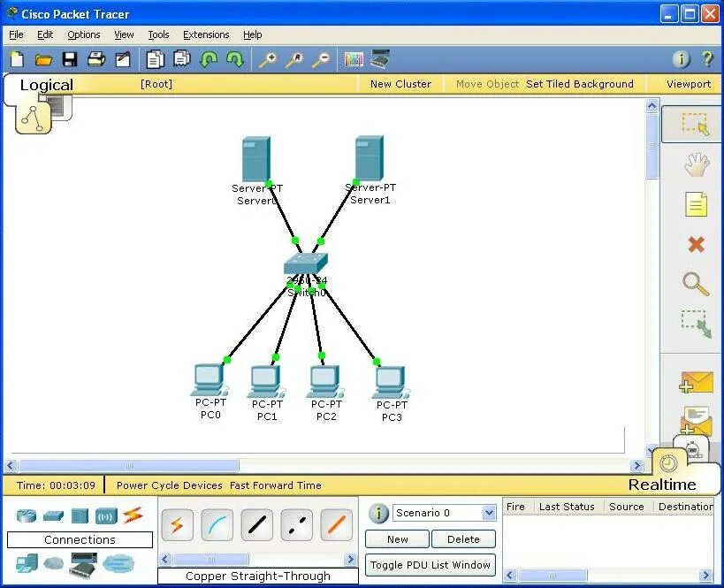The height and width of the screenshot is (588, 724).
Task: Open the View menu
Action: [x=124, y=34]
